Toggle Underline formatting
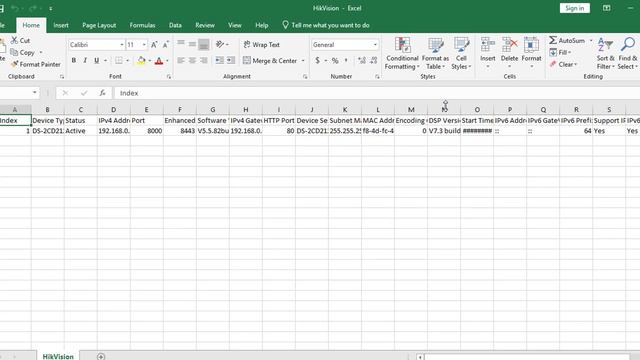 pos(96,60)
